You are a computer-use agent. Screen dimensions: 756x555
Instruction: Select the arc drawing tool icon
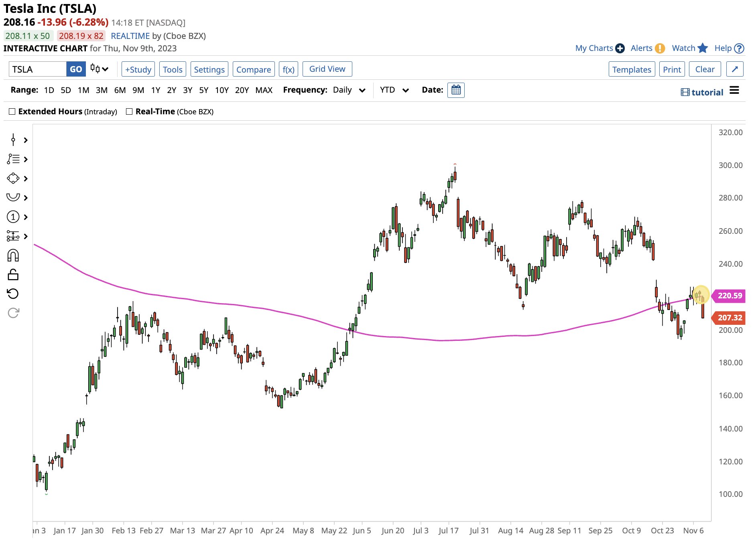13,197
